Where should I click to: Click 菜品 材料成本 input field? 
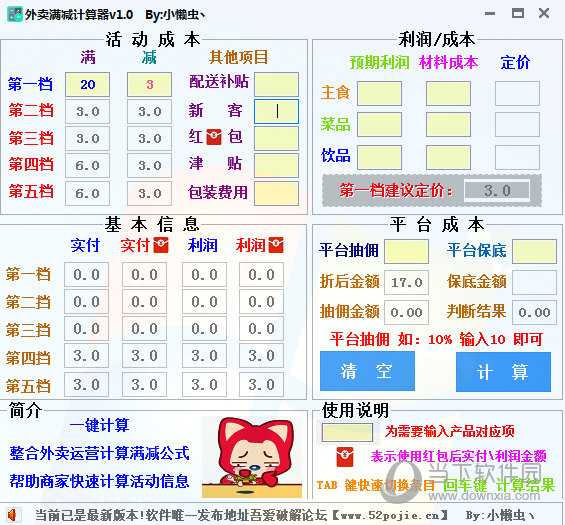click(448, 124)
